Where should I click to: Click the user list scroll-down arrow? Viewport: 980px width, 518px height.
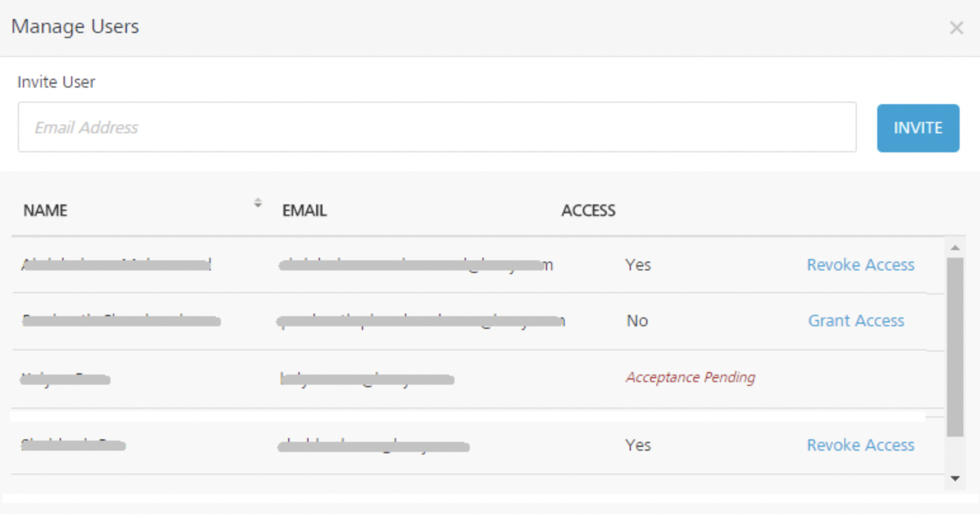(x=955, y=479)
